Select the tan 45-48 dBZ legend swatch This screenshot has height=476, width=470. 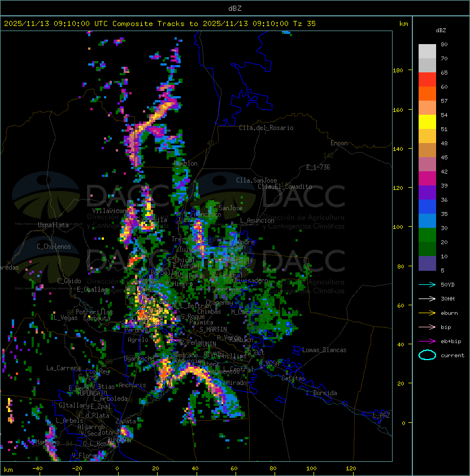click(427, 150)
